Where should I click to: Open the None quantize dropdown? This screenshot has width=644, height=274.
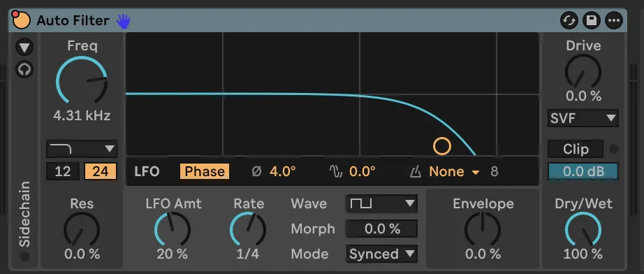point(454,171)
